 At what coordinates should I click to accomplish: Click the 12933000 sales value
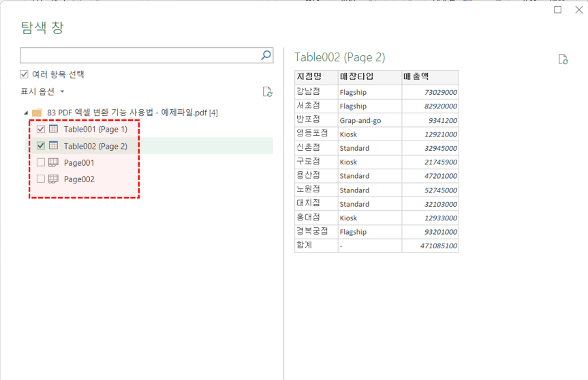[x=430, y=218]
